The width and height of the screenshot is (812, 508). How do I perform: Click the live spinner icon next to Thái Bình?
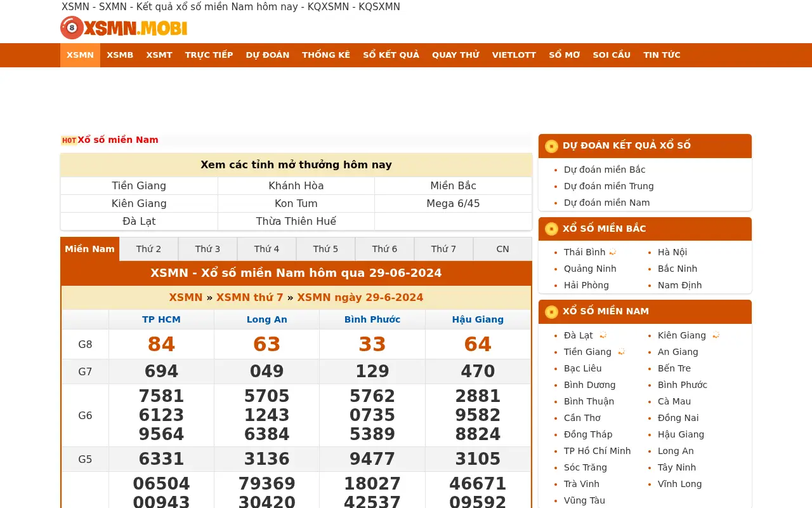pos(613,252)
